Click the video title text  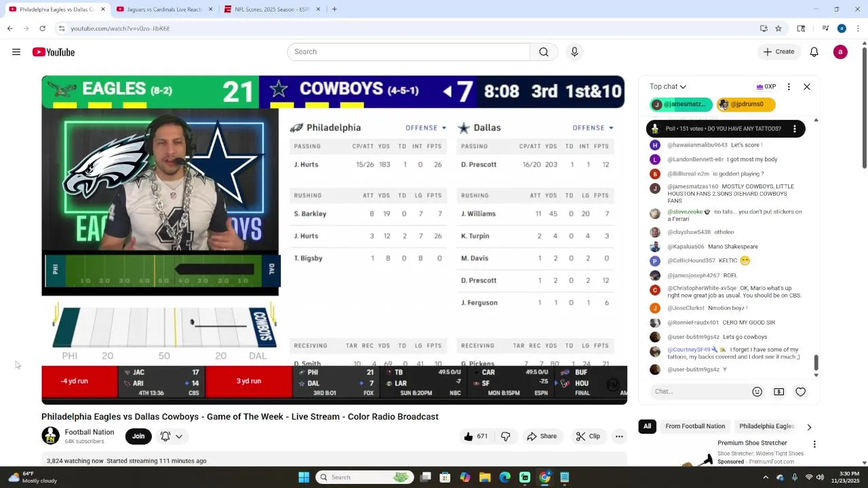[x=240, y=417]
